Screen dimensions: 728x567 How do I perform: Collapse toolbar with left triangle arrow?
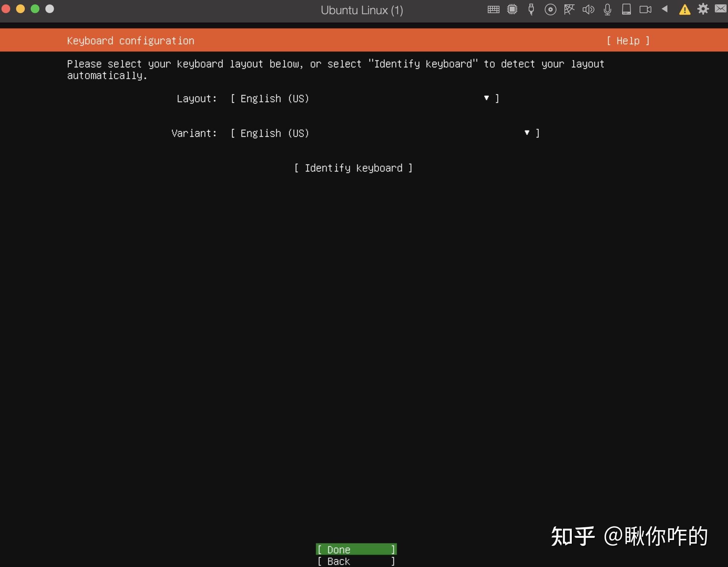pos(664,9)
